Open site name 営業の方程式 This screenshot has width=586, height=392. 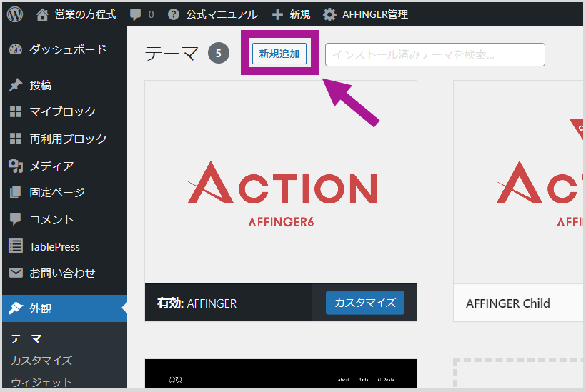point(85,14)
